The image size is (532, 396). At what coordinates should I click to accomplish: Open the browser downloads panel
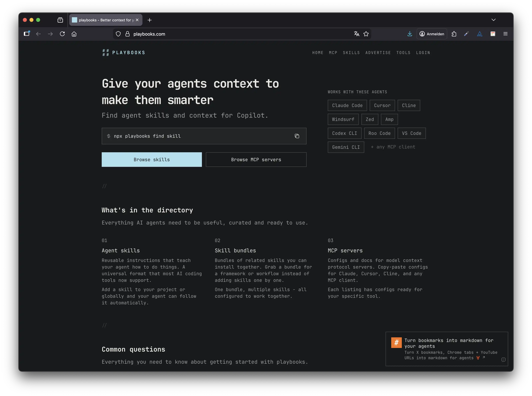tap(410, 34)
